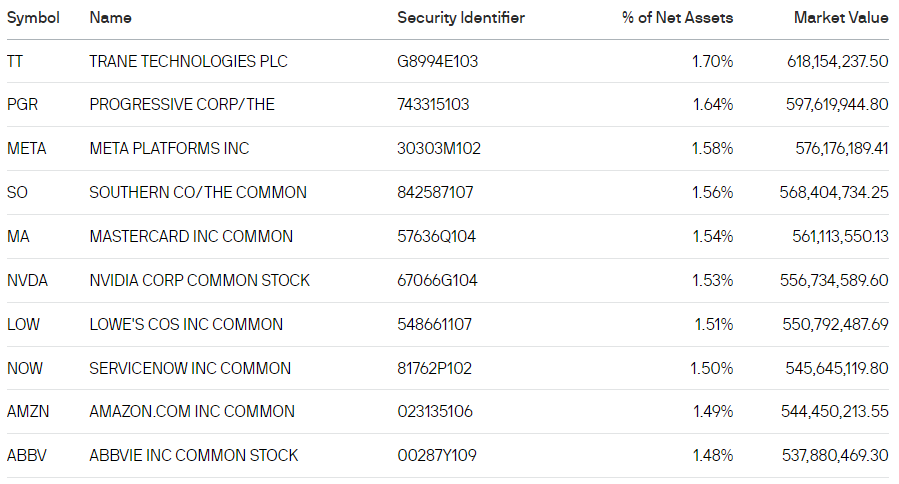
Task: Click the AMZN ticker symbol
Action: point(28,412)
